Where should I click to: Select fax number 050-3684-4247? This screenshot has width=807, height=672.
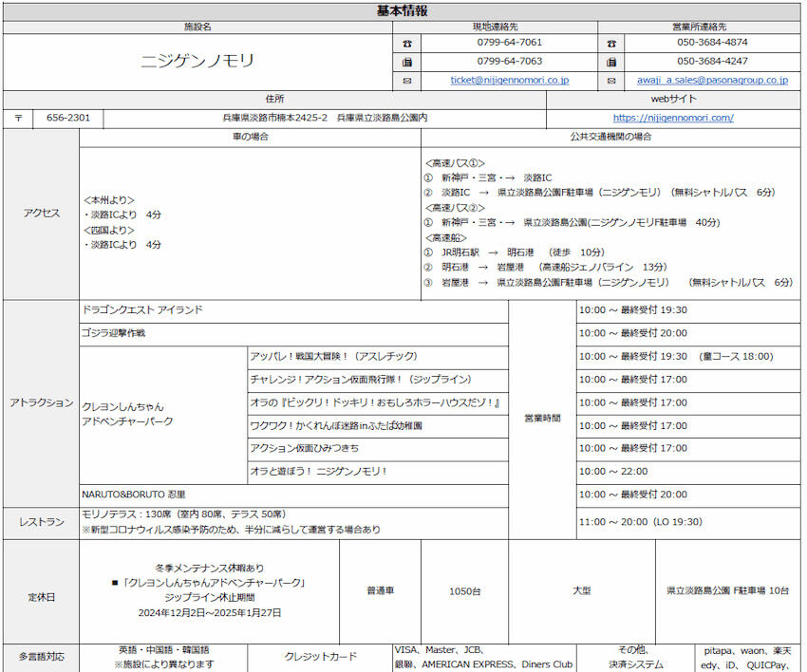tap(712, 62)
